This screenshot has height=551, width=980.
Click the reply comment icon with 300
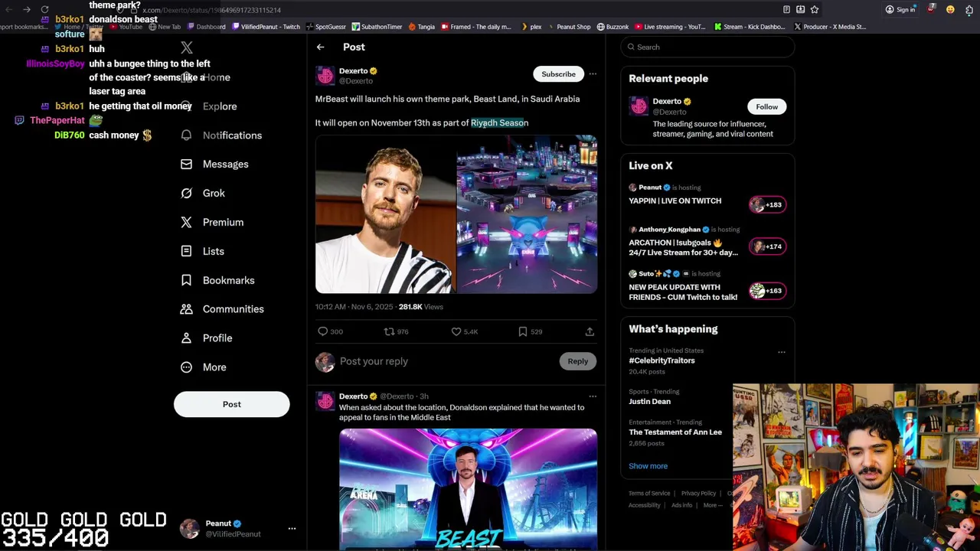coord(322,331)
